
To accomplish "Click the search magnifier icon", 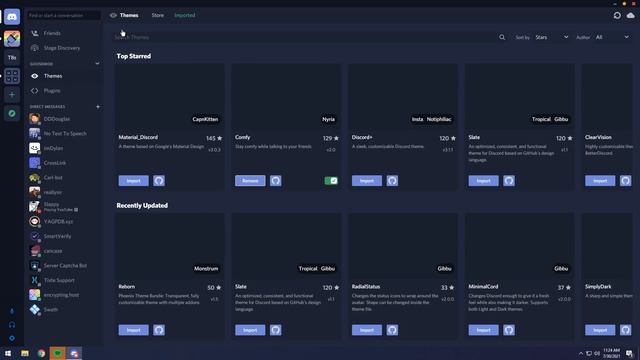I will (502, 37).
